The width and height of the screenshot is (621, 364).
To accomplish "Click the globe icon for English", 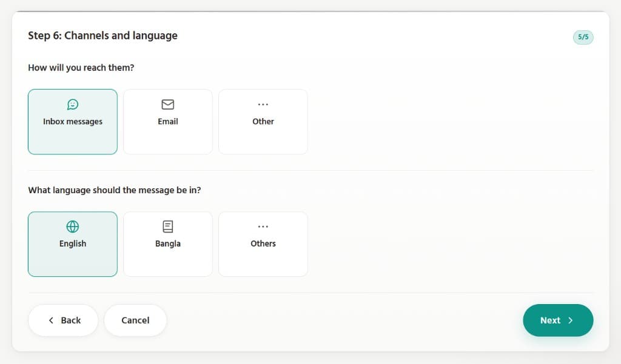I will click(73, 227).
